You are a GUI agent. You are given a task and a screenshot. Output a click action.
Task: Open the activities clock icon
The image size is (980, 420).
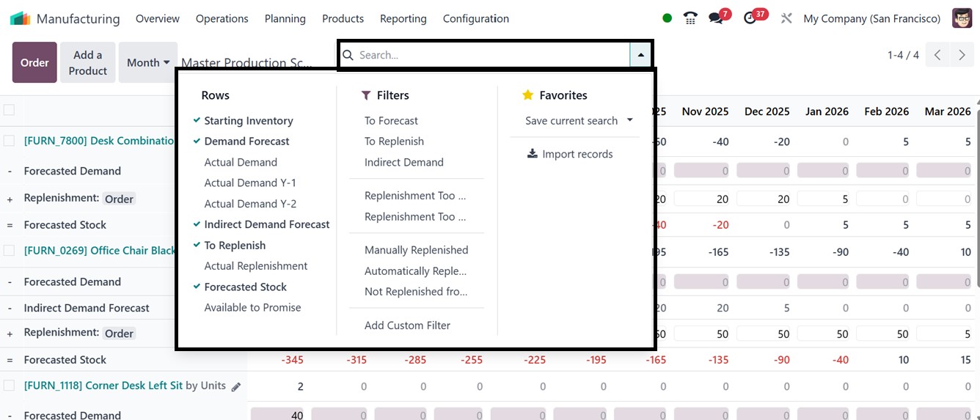750,18
